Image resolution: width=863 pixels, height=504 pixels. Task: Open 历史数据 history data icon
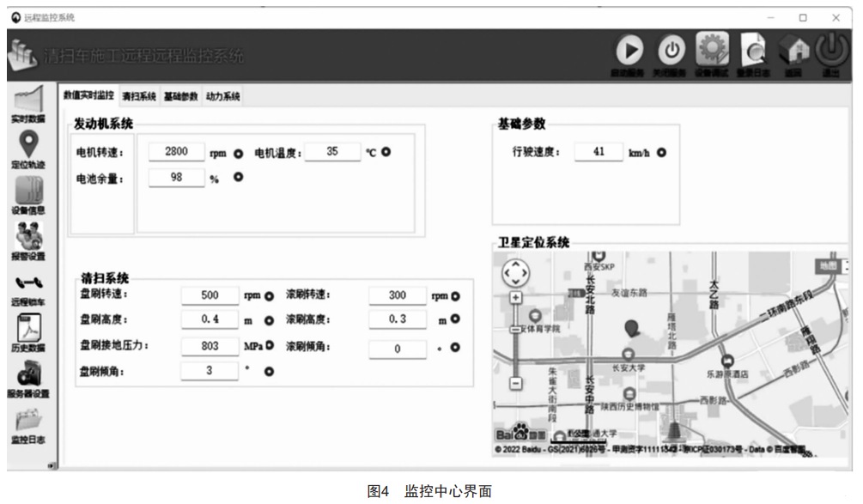(27, 329)
